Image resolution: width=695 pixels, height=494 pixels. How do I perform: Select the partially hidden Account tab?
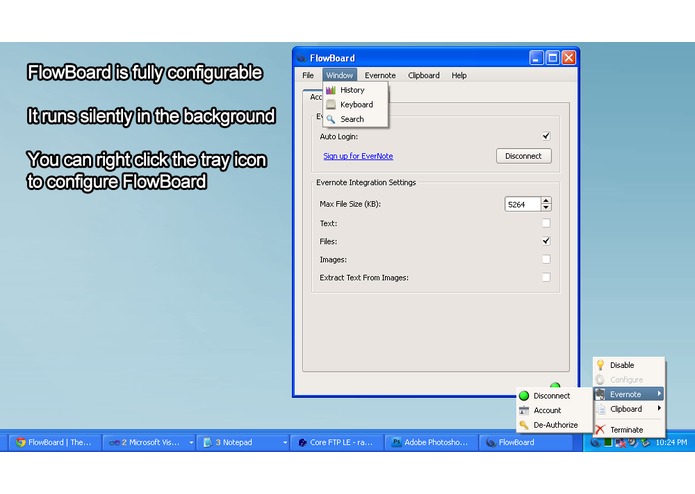click(314, 97)
